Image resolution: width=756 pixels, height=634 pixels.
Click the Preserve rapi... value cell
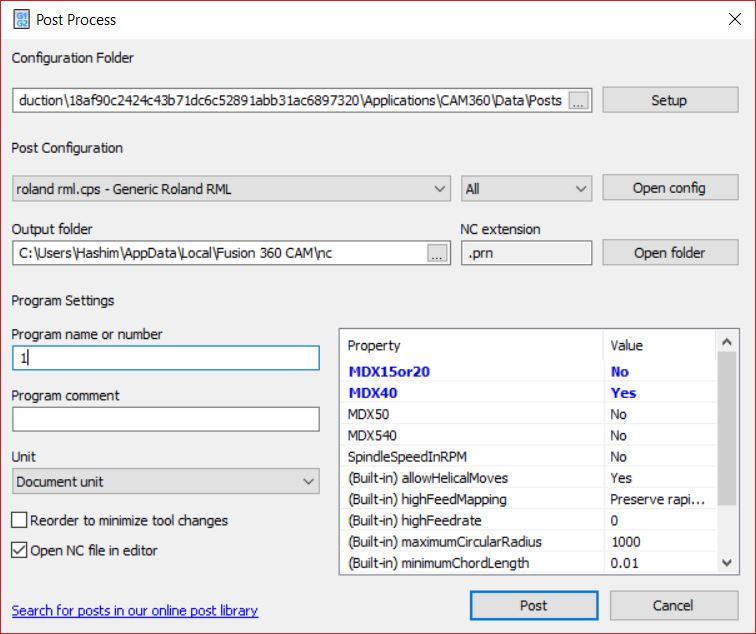pos(658,499)
